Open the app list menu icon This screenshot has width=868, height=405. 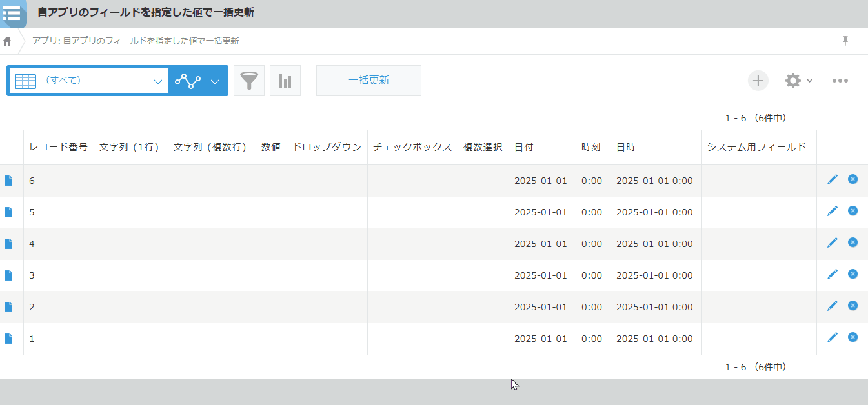pos(12,13)
